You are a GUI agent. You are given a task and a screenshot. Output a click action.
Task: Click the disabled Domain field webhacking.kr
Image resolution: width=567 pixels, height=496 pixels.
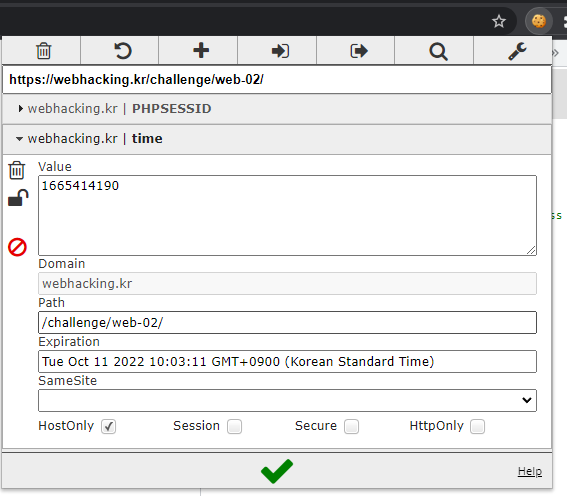pyautogui.click(x=287, y=283)
